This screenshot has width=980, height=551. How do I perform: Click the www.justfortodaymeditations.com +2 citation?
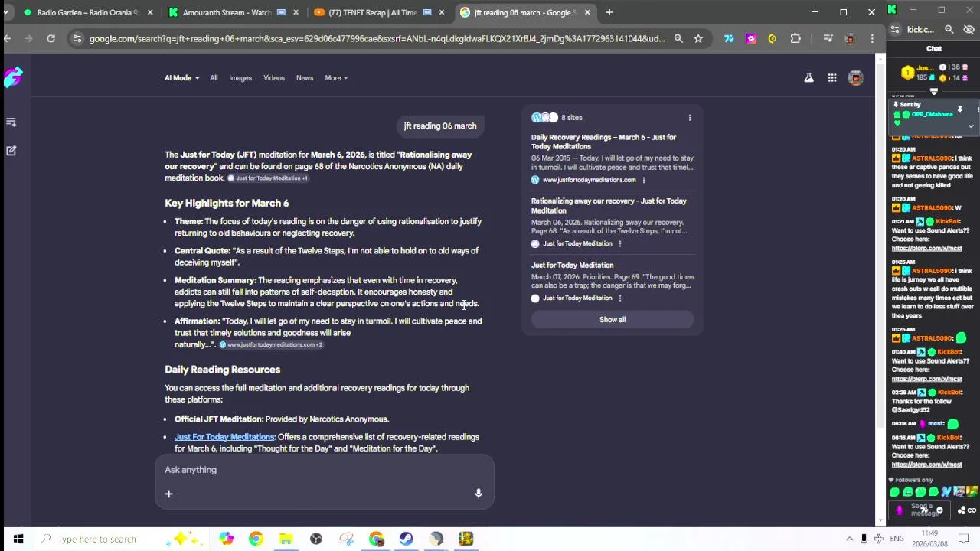[x=271, y=345]
